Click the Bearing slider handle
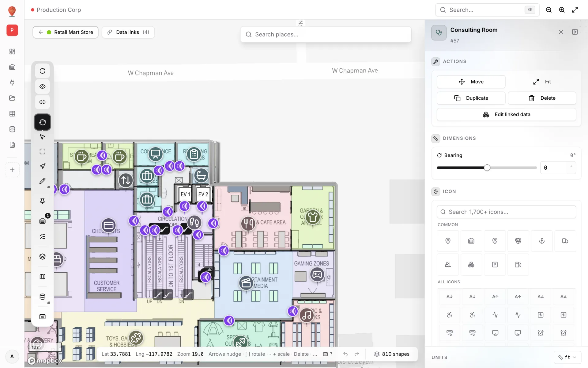This screenshot has height=368, width=588. point(487,168)
